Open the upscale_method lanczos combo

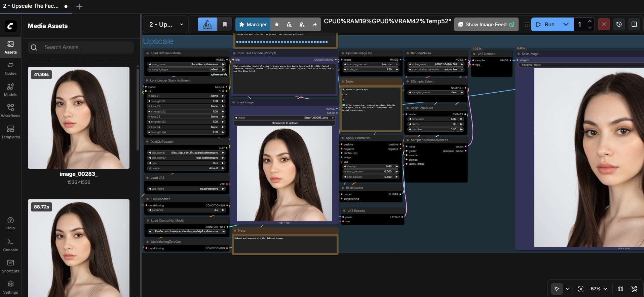(x=371, y=64)
